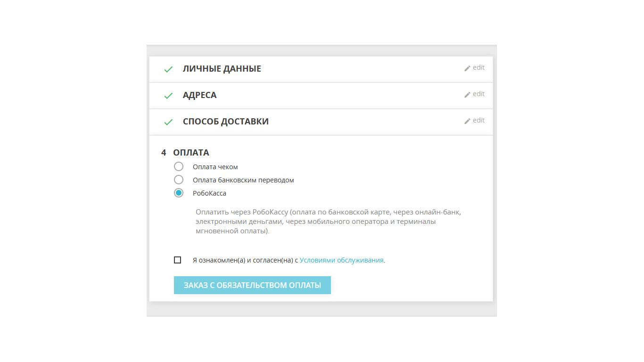Expand the АДРЕСА section heading

[x=199, y=95]
